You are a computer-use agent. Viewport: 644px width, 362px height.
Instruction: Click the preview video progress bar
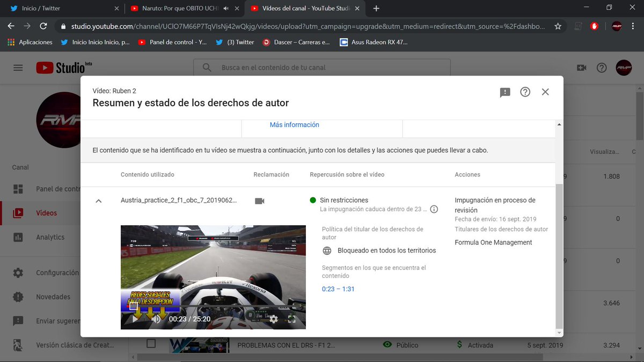[213, 307]
